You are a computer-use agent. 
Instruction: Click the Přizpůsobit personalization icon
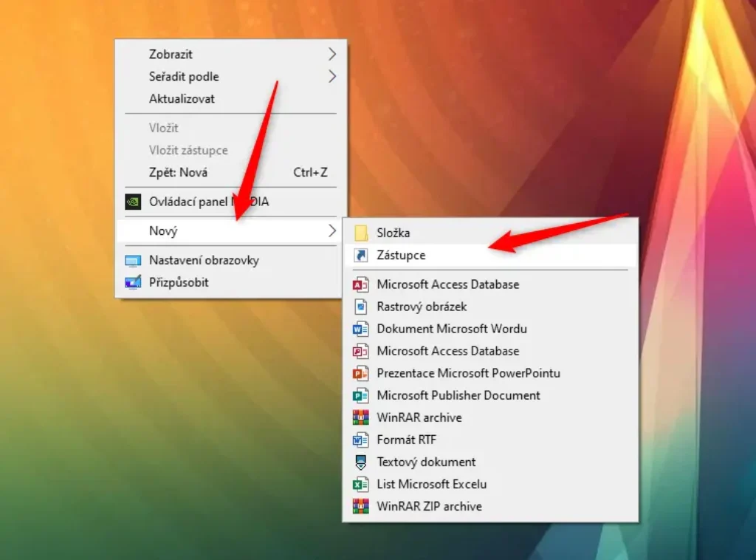(x=133, y=282)
